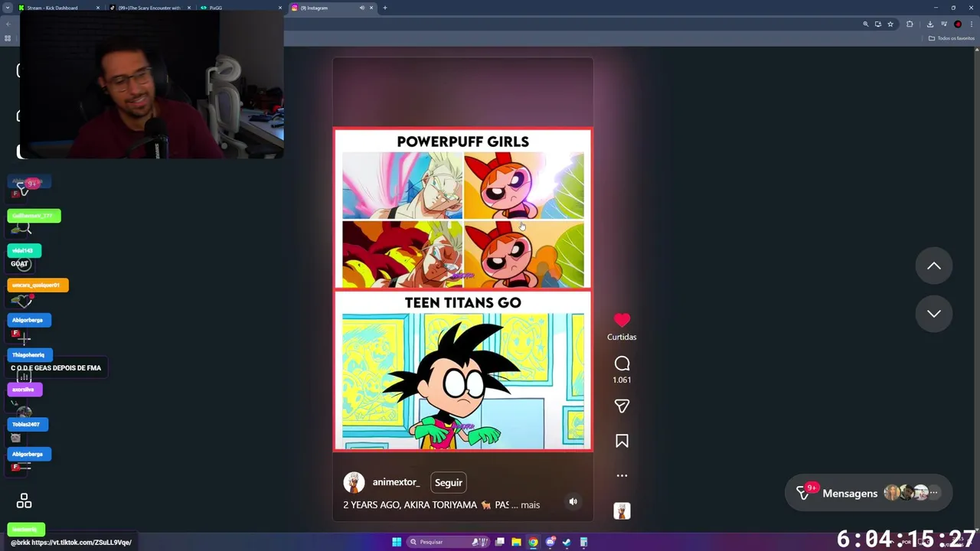Expand caption with the mais link

coord(530,505)
